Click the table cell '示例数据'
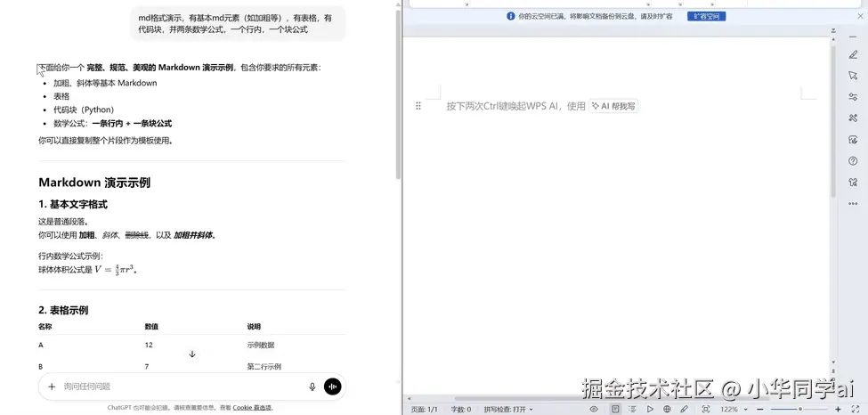 260,346
